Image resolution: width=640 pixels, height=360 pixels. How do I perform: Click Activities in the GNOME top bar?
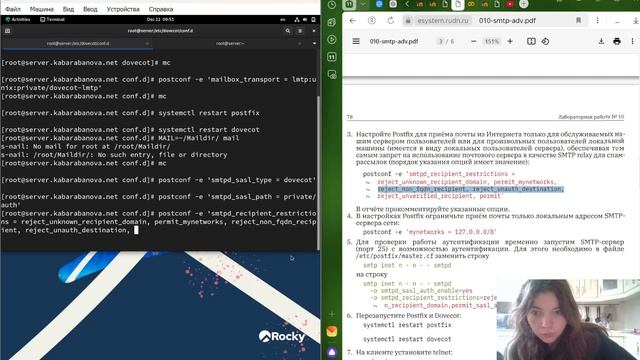(18, 19)
